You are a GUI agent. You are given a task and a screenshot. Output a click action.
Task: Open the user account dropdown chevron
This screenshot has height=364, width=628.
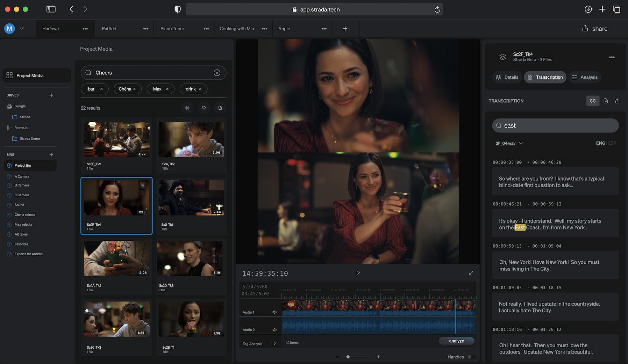tap(22, 29)
